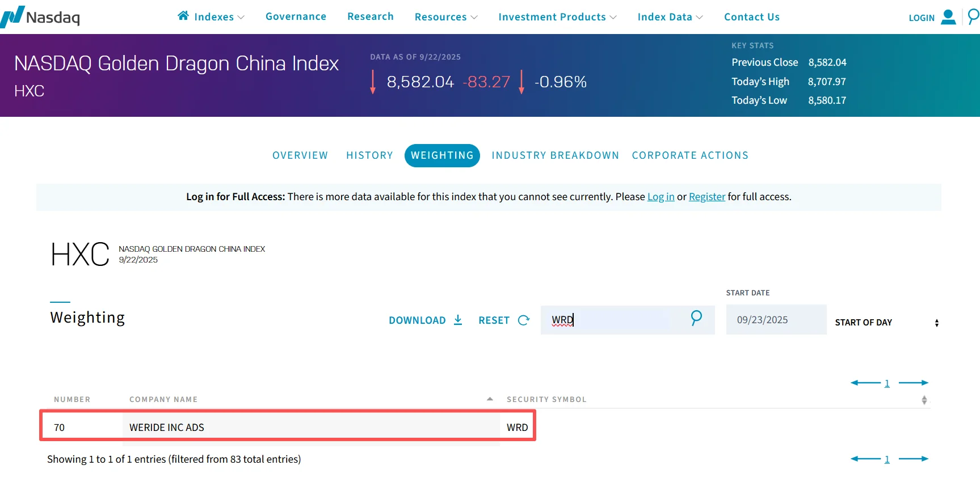The width and height of the screenshot is (980, 478).
Task: Sort by Security Symbol column arrows
Action: pos(924,400)
